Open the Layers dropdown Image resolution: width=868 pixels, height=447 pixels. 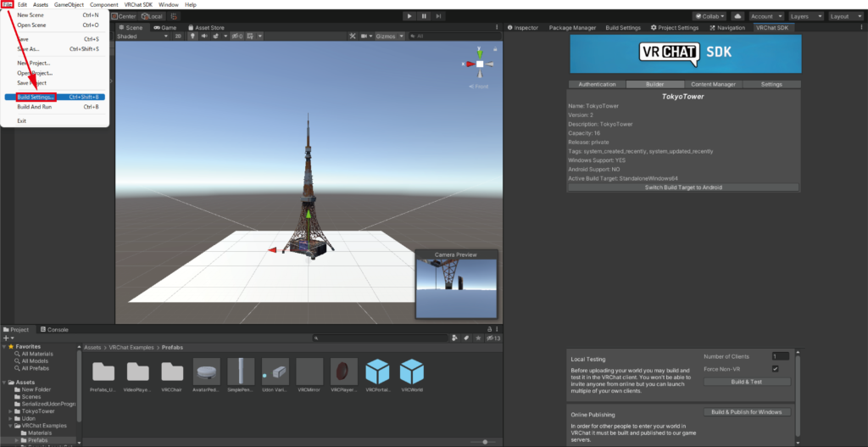(805, 16)
